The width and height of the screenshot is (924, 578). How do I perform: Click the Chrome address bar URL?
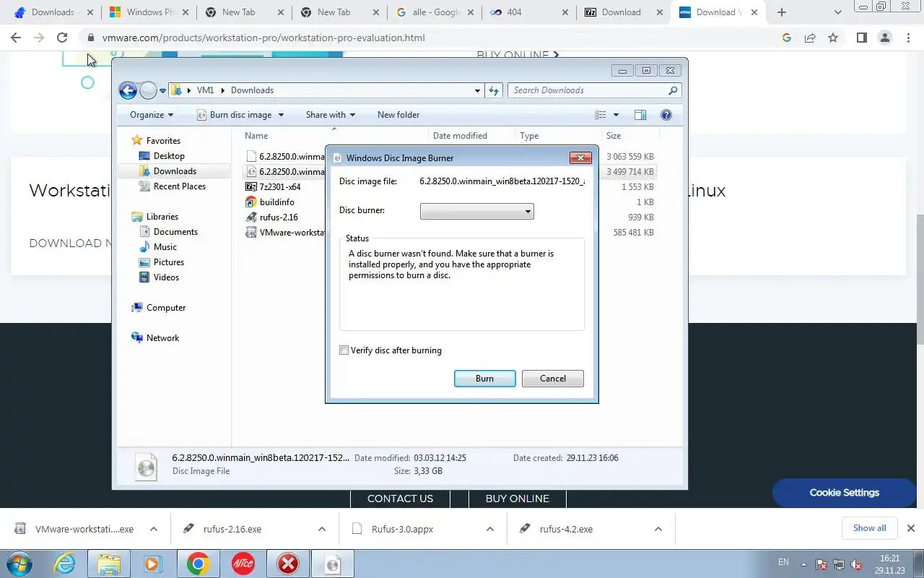point(262,38)
